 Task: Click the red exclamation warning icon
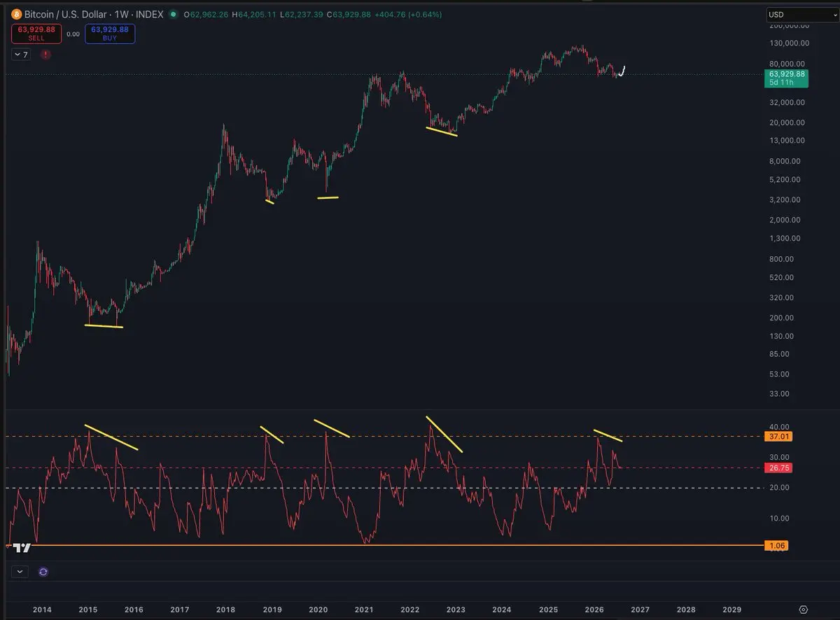click(45, 54)
